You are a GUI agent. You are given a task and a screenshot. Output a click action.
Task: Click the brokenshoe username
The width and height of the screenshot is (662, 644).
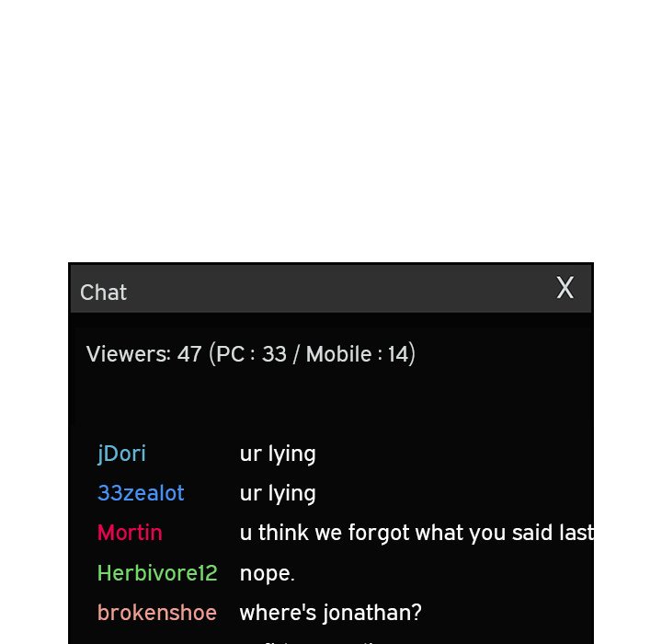coord(156,613)
